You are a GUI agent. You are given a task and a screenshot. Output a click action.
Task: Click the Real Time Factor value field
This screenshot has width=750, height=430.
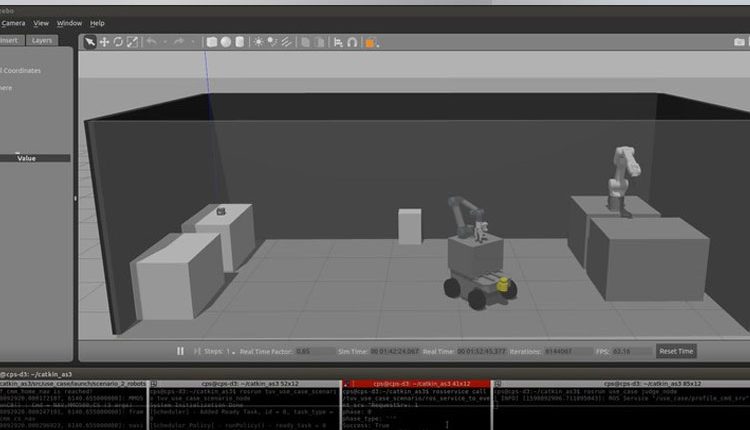click(304, 352)
